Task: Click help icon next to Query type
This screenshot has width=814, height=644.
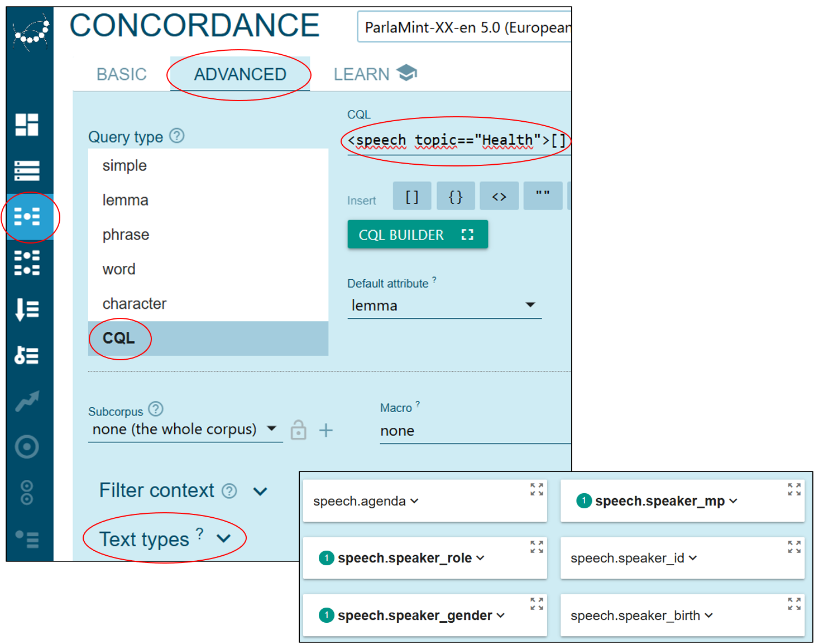Action: [177, 136]
